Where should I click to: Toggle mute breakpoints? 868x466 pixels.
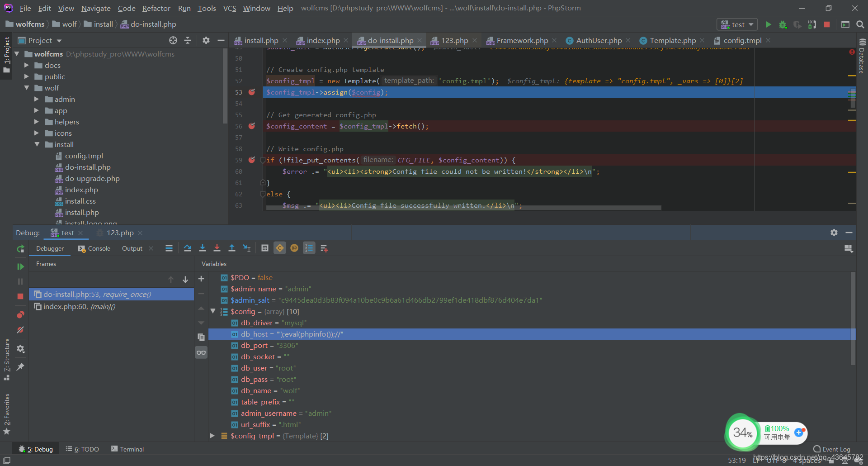pyautogui.click(x=20, y=330)
